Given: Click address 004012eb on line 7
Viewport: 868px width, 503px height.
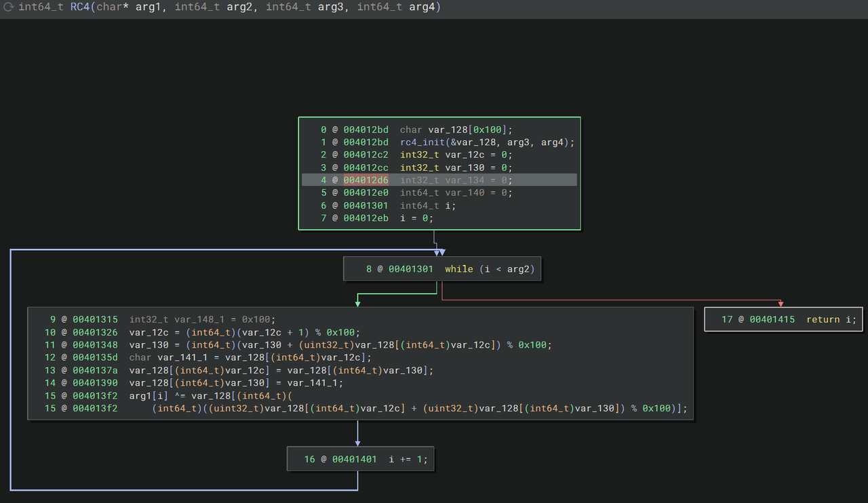Looking at the screenshot, I should coord(366,218).
